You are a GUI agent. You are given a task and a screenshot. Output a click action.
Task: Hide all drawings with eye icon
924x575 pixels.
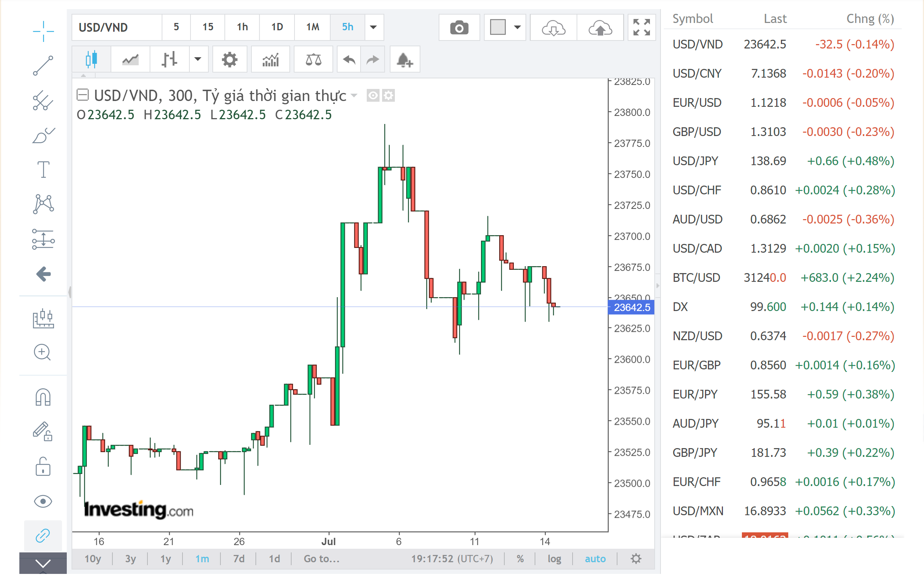pos(43,501)
